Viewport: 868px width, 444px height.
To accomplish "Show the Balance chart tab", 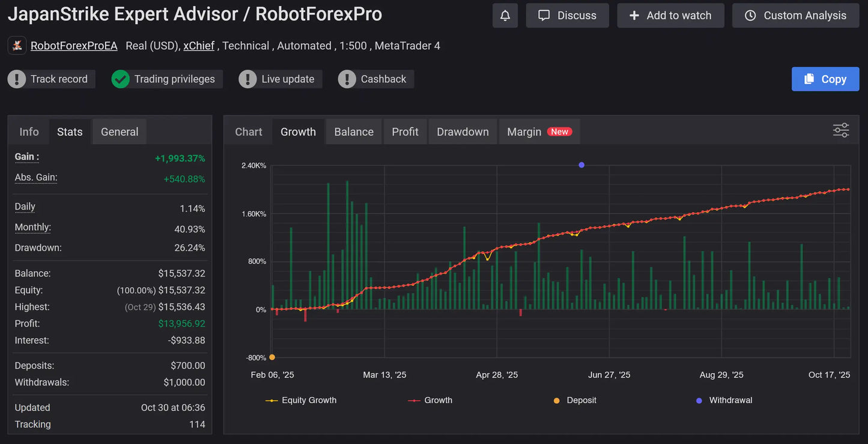I will [354, 132].
